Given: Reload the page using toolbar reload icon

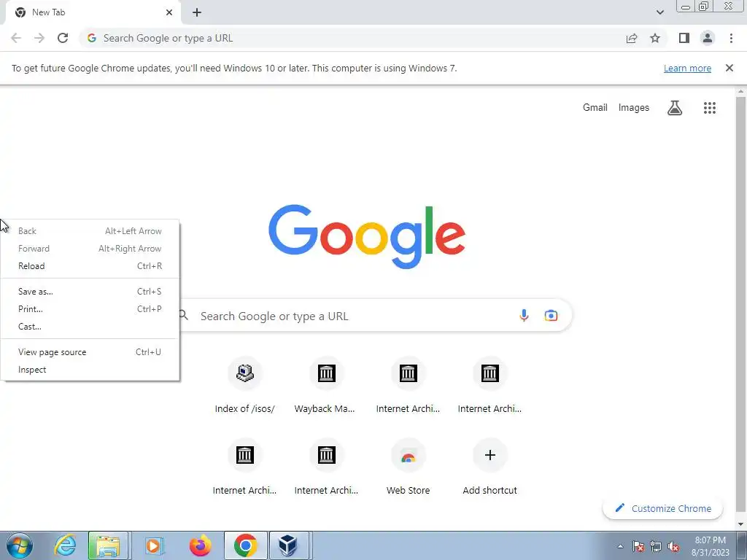Looking at the screenshot, I should pyautogui.click(x=63, y=38).
